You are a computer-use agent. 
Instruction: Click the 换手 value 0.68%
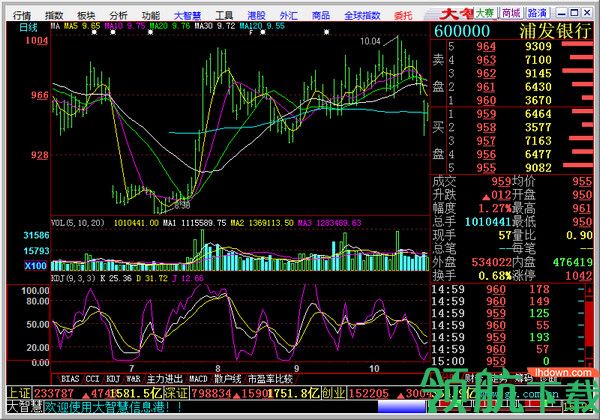495,275
